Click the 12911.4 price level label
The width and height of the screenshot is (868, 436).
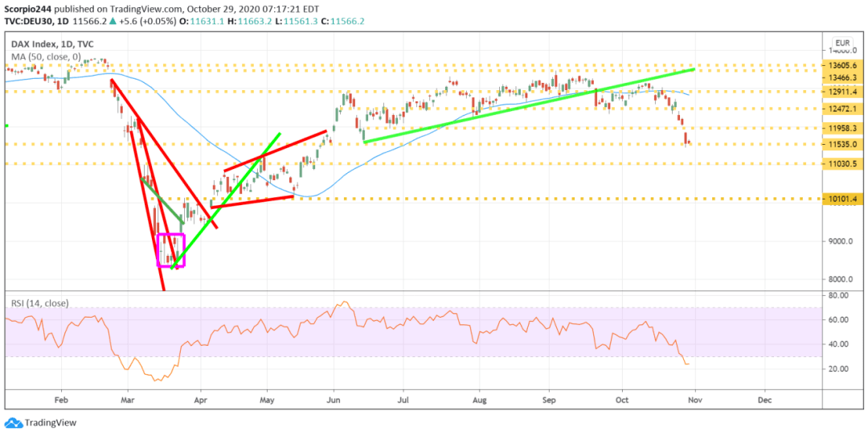[843, 93]
